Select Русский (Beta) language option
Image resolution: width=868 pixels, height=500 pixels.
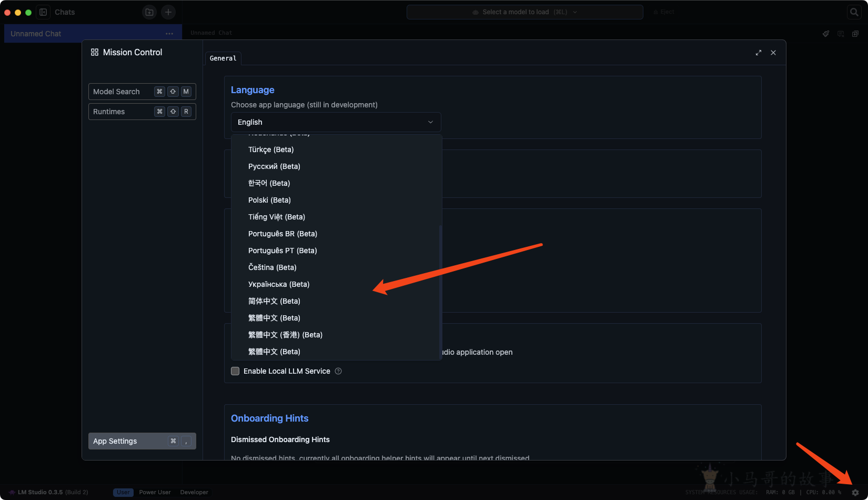274,166
